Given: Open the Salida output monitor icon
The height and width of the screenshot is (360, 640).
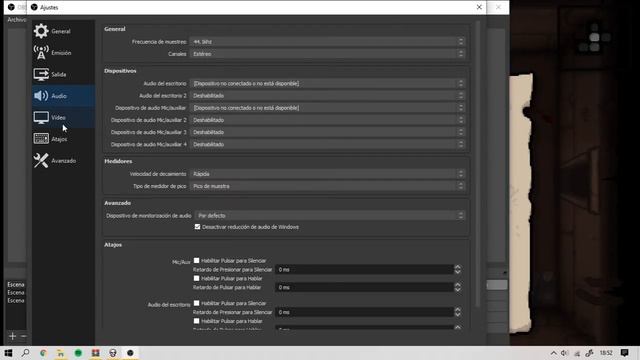Looking at the screenshot, I should [x=41, y=74].
